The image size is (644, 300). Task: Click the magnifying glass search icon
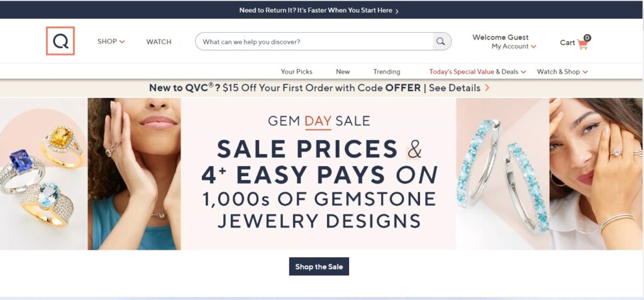[x=441, y=42]
